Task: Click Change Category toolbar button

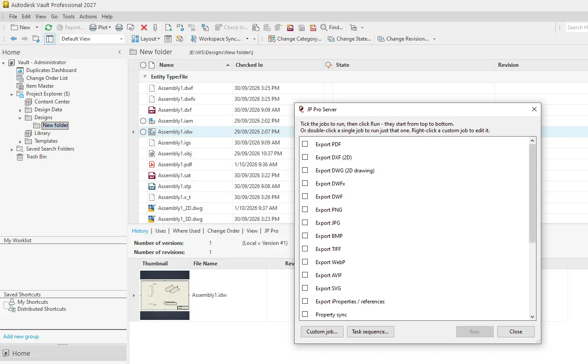Action: coord(295,39)
